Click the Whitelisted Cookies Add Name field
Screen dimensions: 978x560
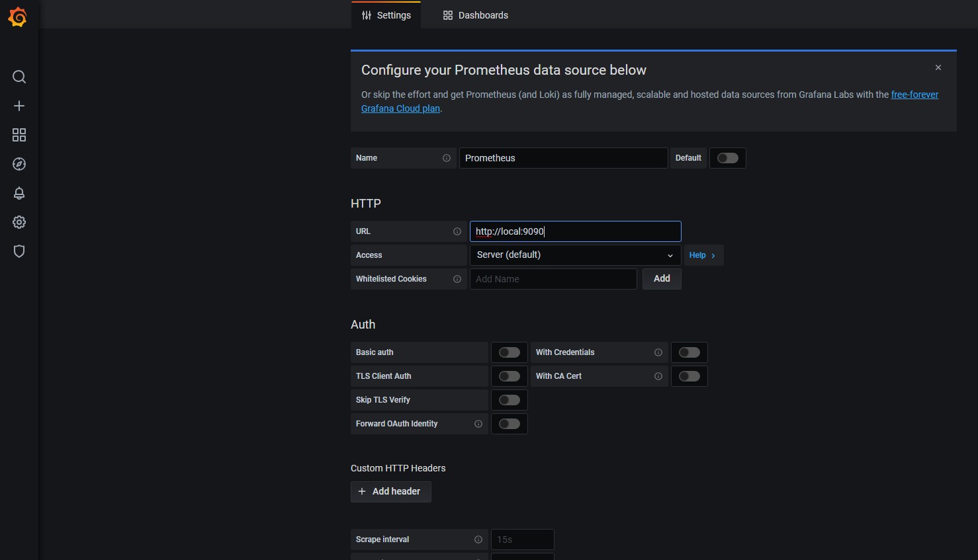click(553, 279)
